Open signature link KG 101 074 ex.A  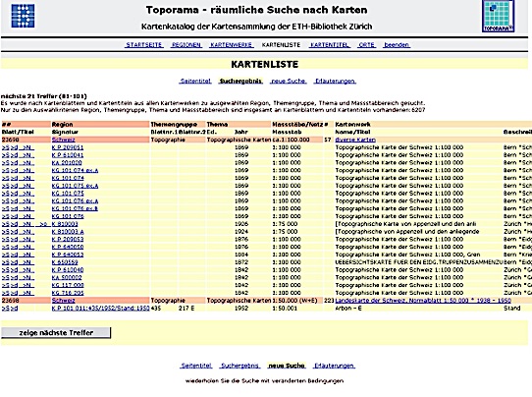click(x=75, y=170)
